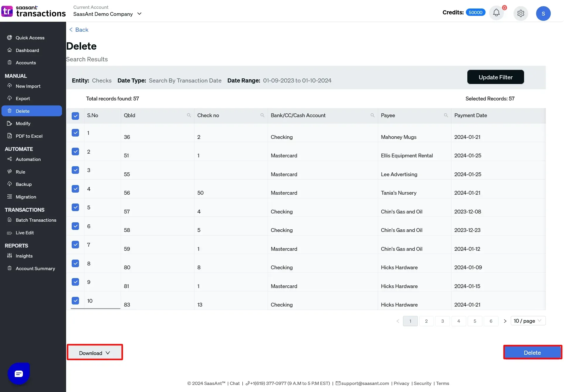Click the Automation sidebar icon
The height and width of the screenshot is (392, 564).
9,159
